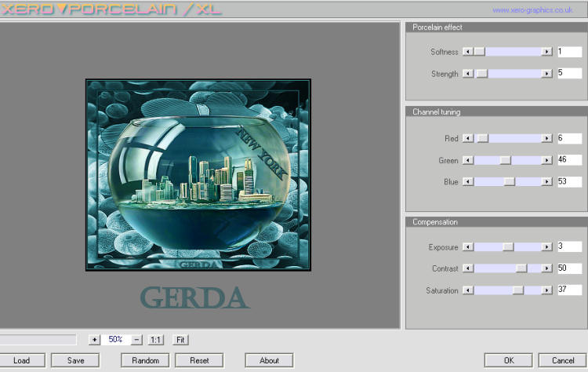Screen dimensions: 588x372
Task: Click the Softness slider left arrow
Action: (467, 52)
